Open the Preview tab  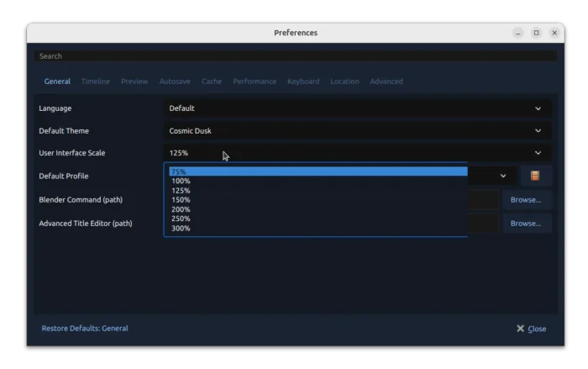tap(134, 82)
